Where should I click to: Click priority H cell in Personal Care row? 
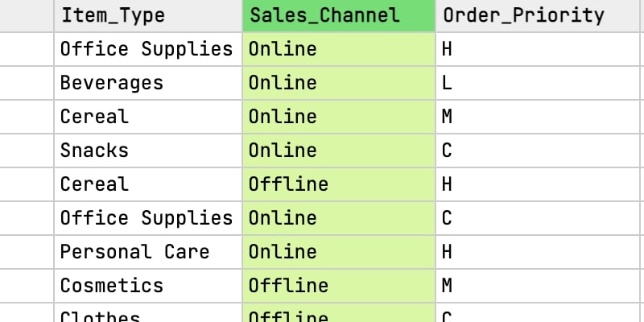(538, 252)
